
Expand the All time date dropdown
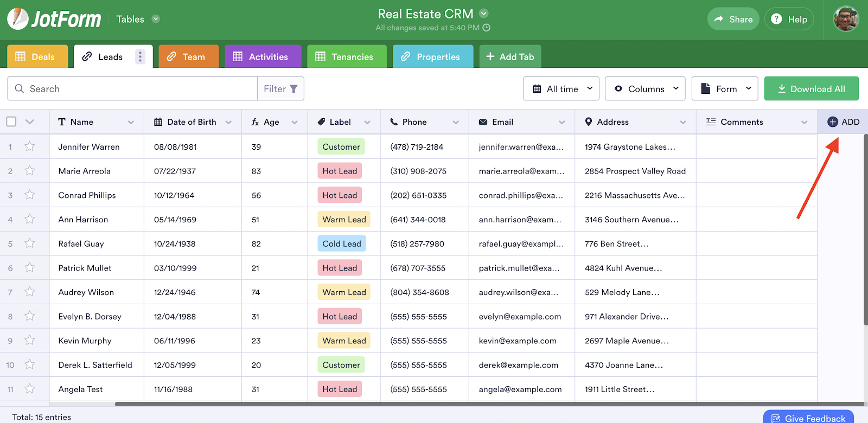(x=561, y=89)
